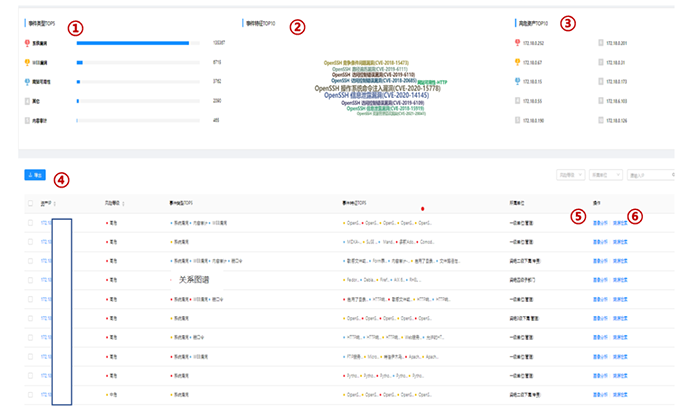The width and height of the screenshot is (700, 420).
Task: Click word cloud entry CVE-2020-14145
Action: pos(376,95)
